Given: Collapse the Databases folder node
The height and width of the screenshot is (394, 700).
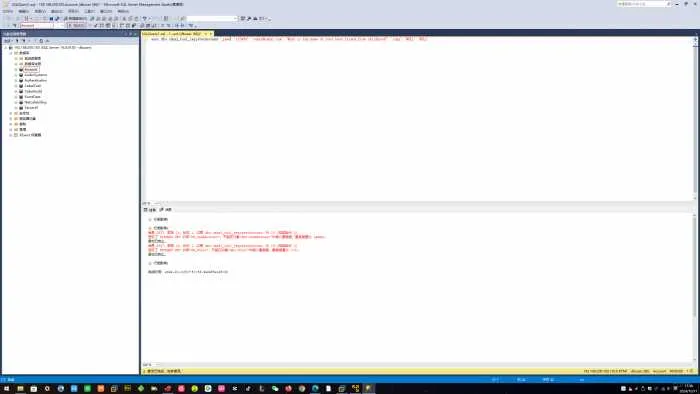Looking at the screenshot, I should pyautogui.click(x=11, y=53).
